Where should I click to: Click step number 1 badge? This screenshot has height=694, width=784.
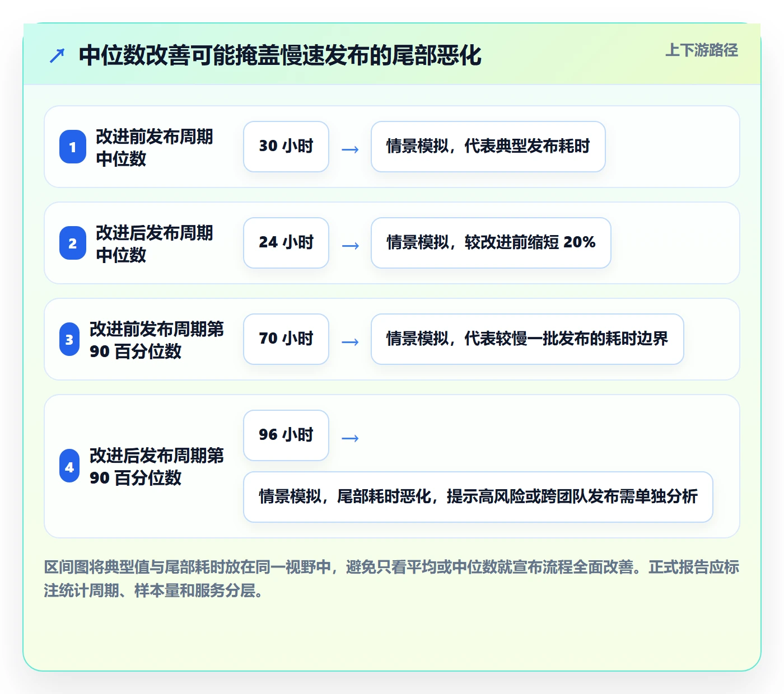73,147
